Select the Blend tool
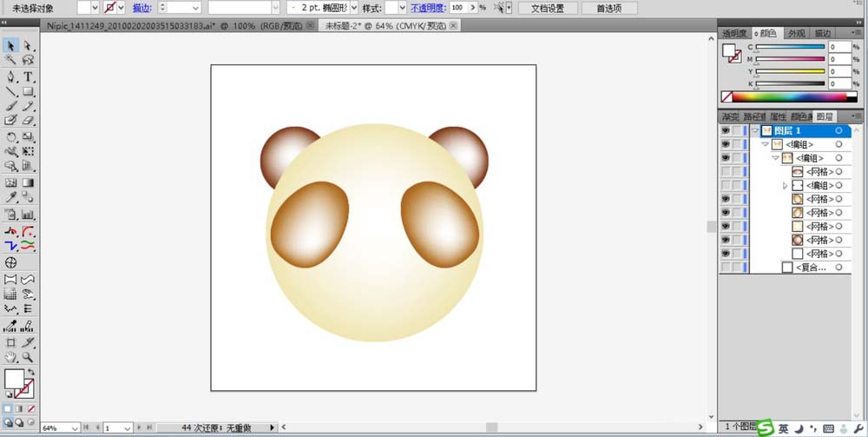Image resolution: width=868 pixels, height=437 pixels. pos(29,197)
